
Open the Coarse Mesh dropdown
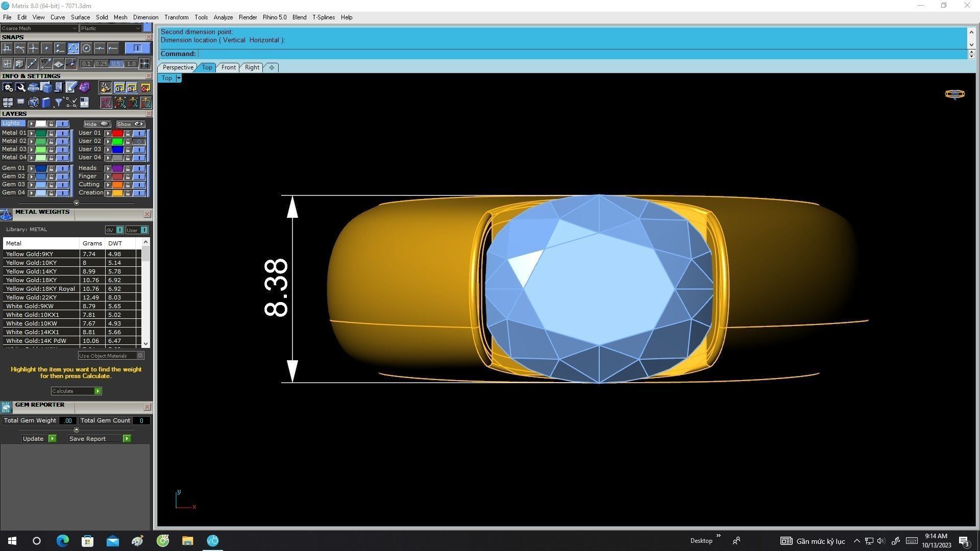point(39,29)
